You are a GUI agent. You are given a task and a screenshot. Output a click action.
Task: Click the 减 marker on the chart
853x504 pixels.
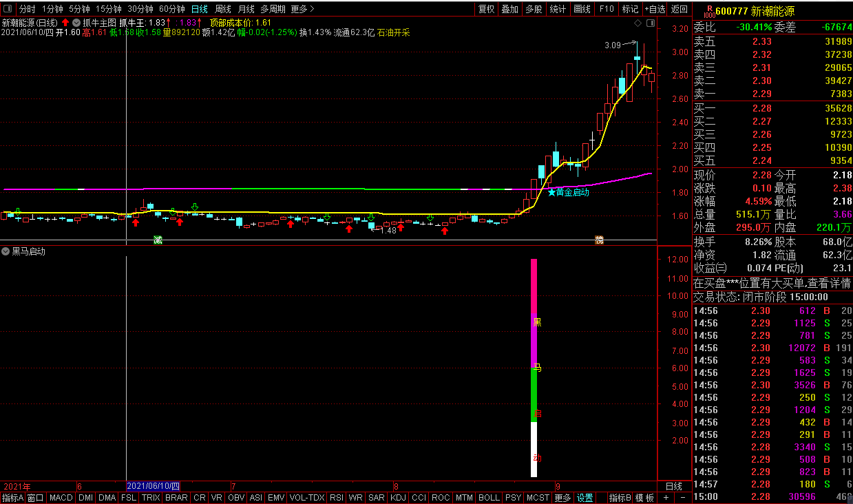point(158,240)
